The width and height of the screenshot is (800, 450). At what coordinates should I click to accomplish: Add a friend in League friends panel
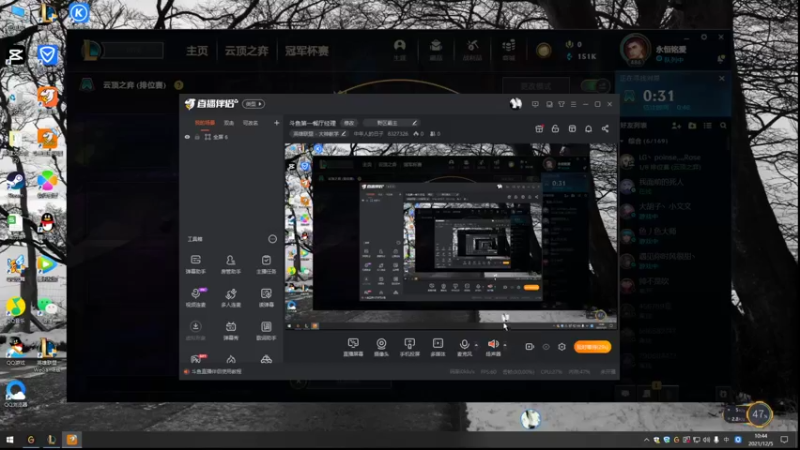pos(677,126)
